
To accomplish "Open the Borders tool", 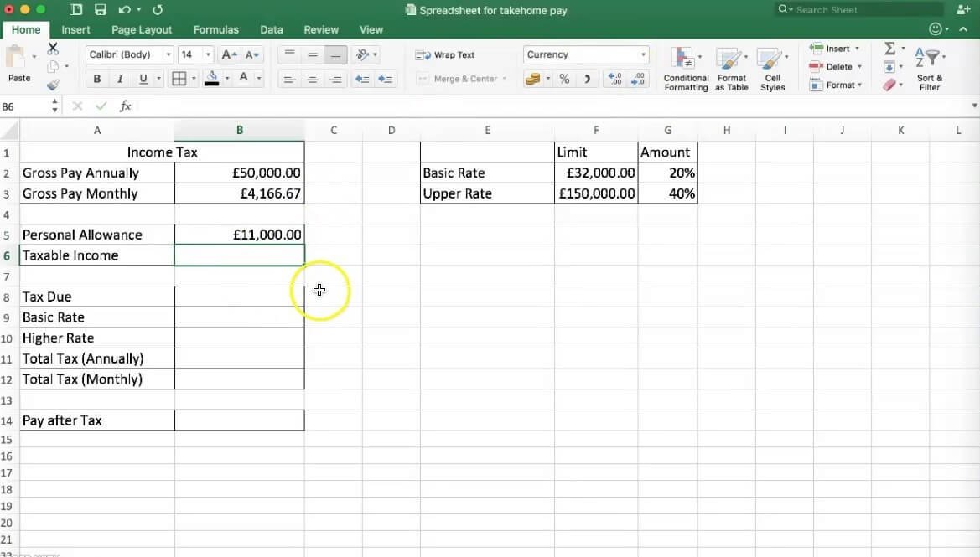I will click(x=179, y=79).
